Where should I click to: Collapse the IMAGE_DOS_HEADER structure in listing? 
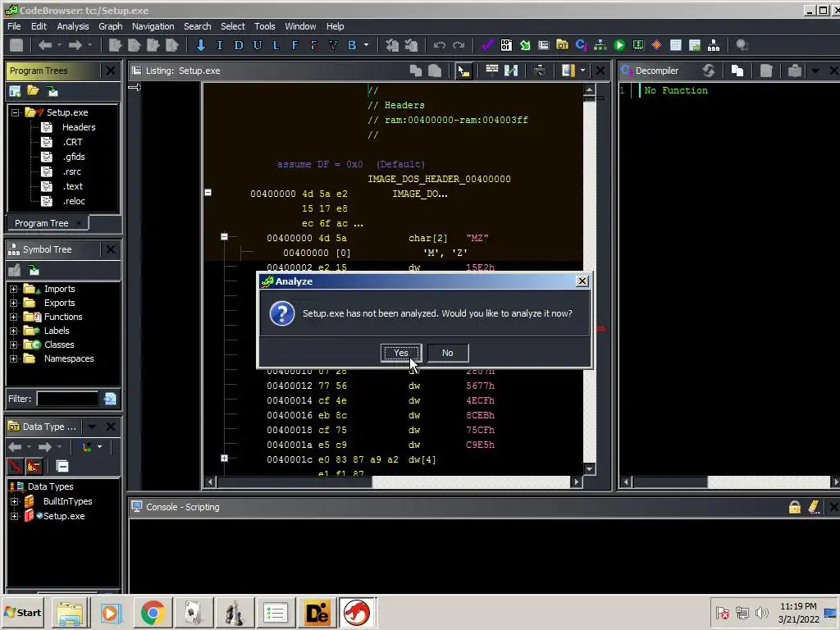click(x=208, y=192)
